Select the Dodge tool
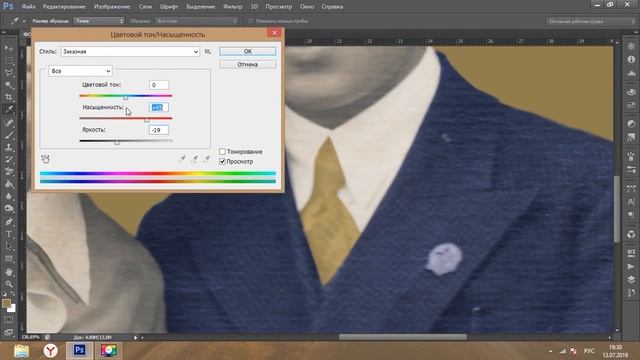This screenshot has width=640, height=360. click(9, 209)
